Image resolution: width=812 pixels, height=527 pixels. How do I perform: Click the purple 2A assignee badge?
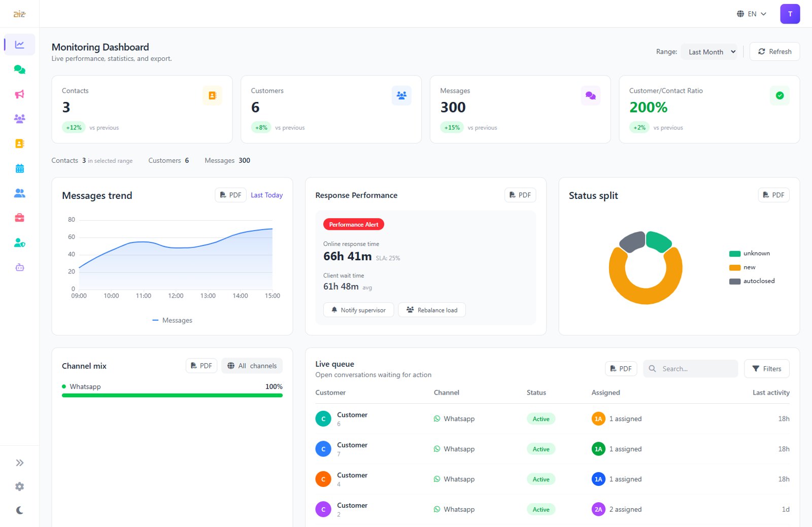pos(598,509)
